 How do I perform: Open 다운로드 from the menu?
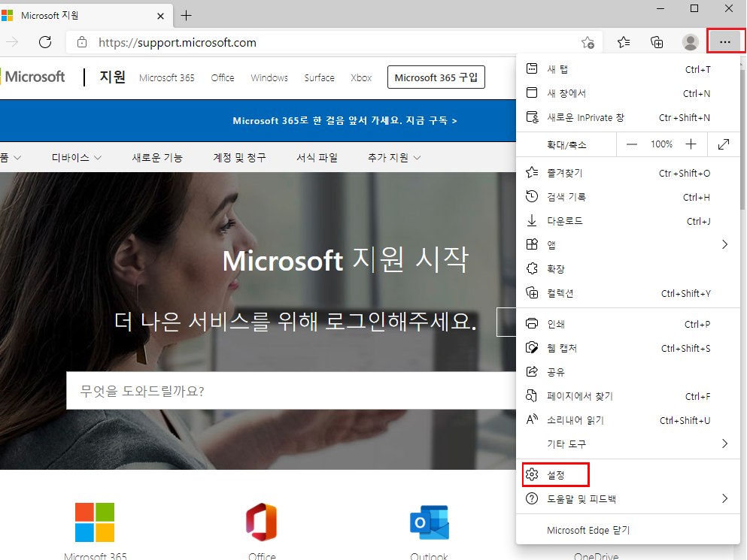click(x=628, y=221)
